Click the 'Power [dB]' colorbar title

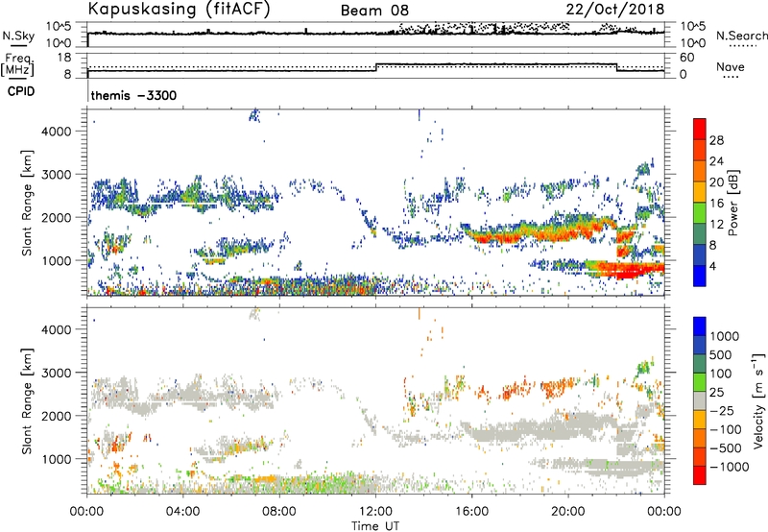click(733, 203)
